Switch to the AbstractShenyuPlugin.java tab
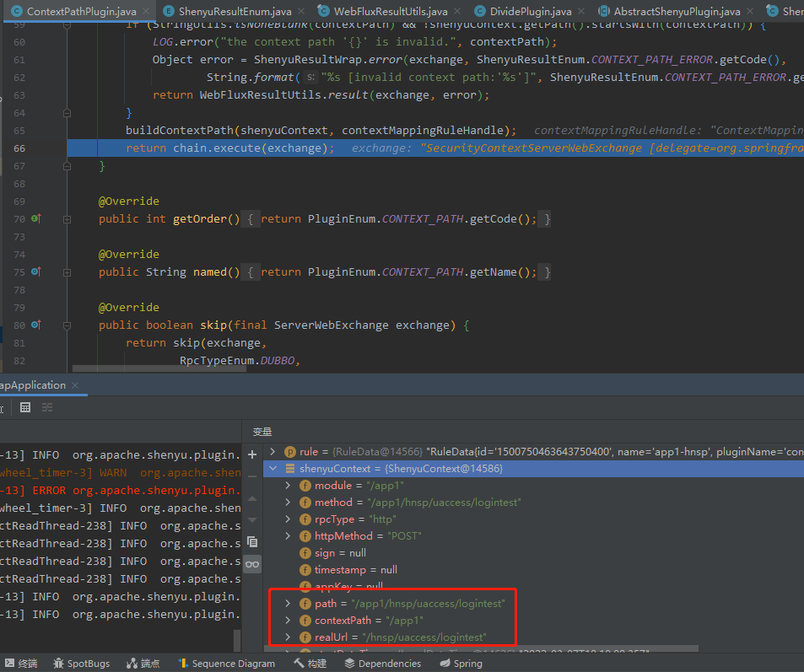The image size is (804, 672). pyautogui.click(x=677, y=11)
